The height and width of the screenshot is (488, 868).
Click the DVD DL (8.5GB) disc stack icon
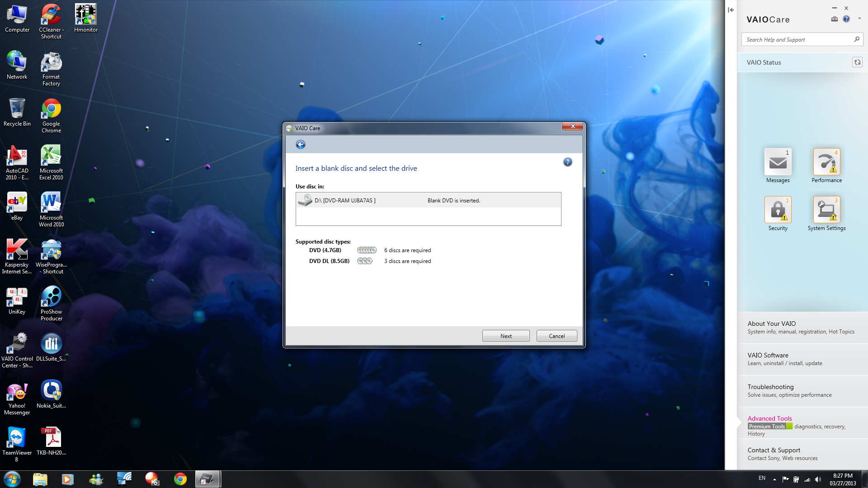point(364,261)
